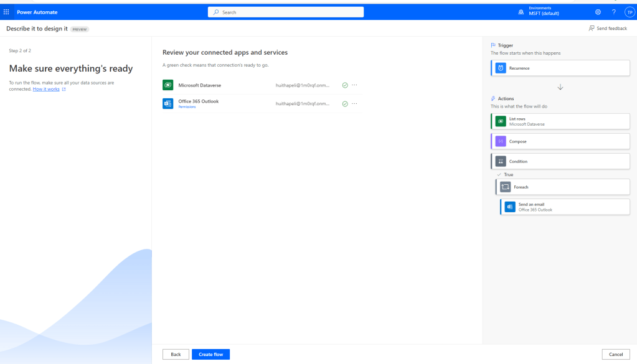This screenshot has width=637, height=364.
Task: Click the Dataverse green connection check mark
Action: click(345, 85)
